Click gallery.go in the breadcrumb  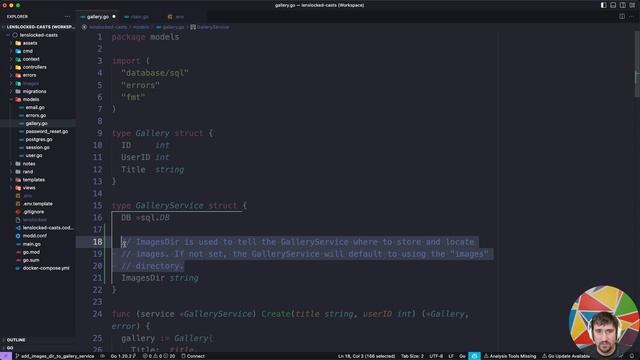tap(170, 27)
